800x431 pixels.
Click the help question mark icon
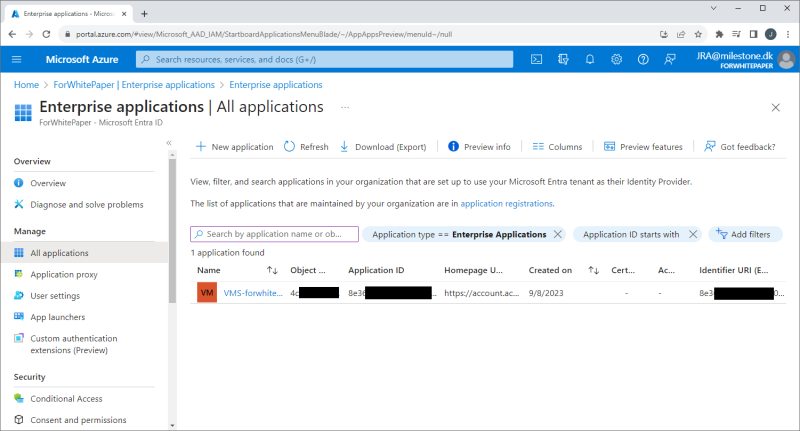642,60
